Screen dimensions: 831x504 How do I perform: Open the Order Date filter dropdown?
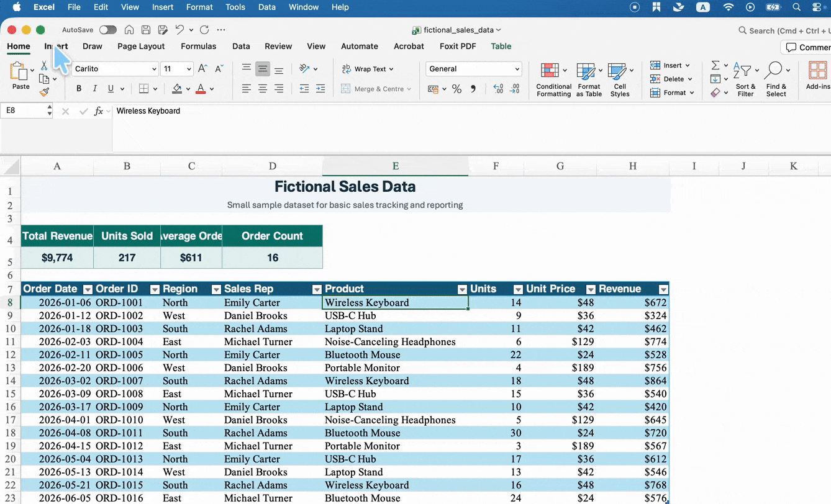click(x=88, y=289)
